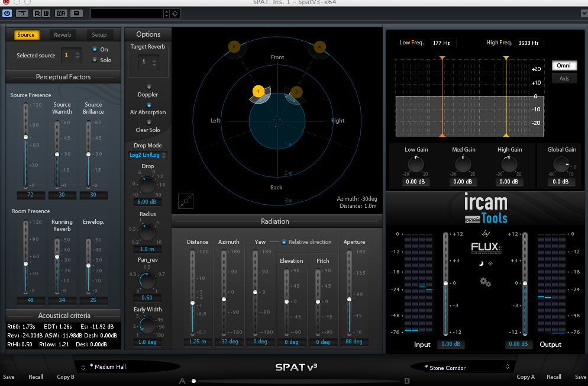Click the expand view arrows icon
The height and width of the screenshot is (386, 588).
(x=186, y=202)
